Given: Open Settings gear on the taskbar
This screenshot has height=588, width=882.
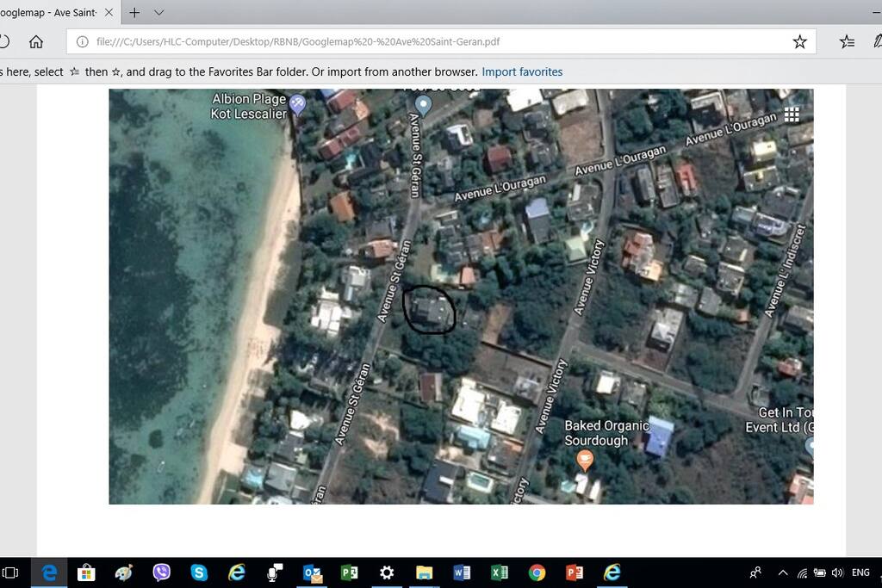Looking at the screenshot, I should click(x=387, y=573).
